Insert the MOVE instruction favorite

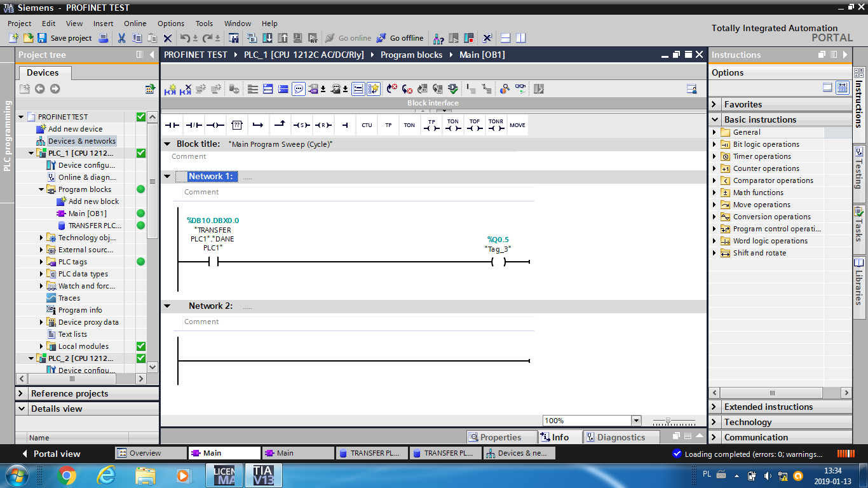point(518,125)
